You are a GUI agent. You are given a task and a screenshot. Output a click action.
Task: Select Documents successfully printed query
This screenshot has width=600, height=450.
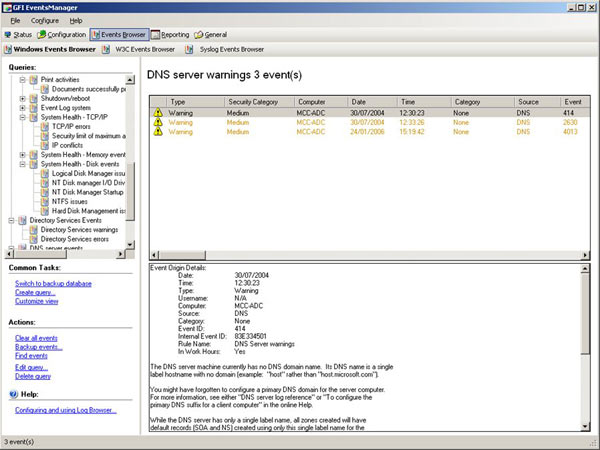89,89
